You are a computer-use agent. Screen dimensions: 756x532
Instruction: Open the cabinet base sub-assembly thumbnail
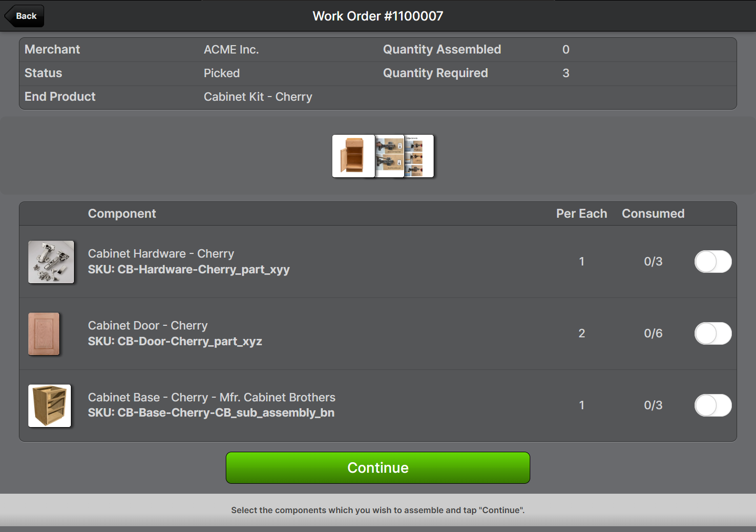(49, 406)
